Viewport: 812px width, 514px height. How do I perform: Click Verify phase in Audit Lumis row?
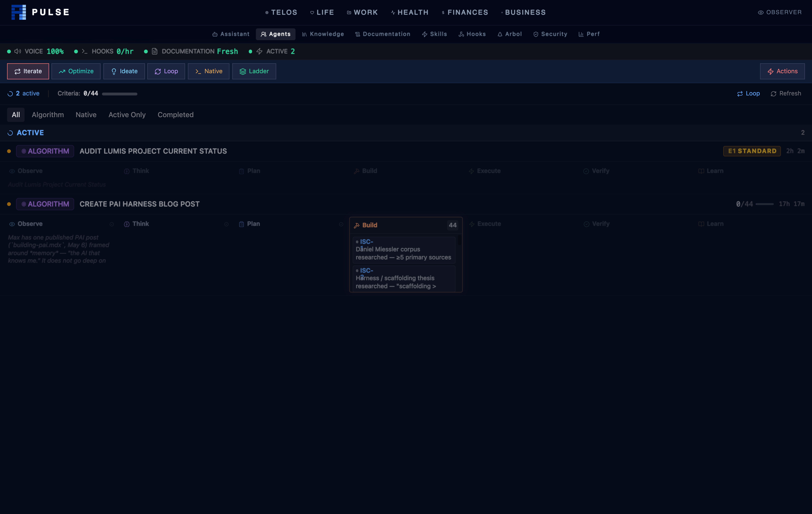(x=596, y=171)
